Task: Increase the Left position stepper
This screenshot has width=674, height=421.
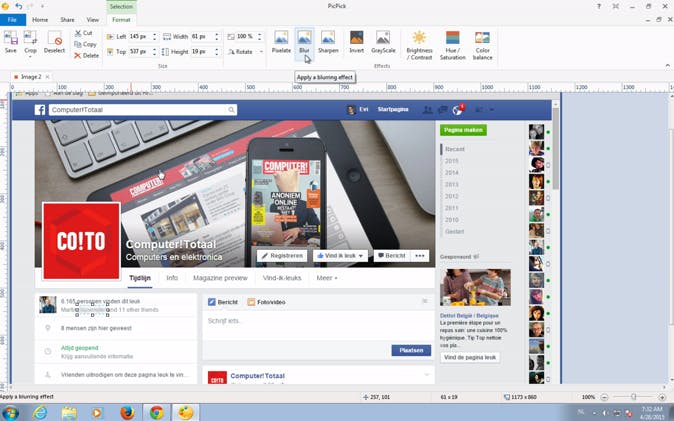Action: pos(155,34)
